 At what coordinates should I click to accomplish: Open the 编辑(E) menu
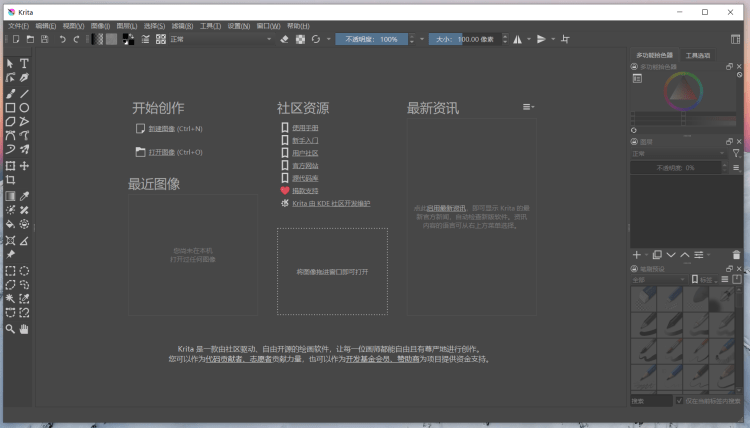click(x=45, y=26)
